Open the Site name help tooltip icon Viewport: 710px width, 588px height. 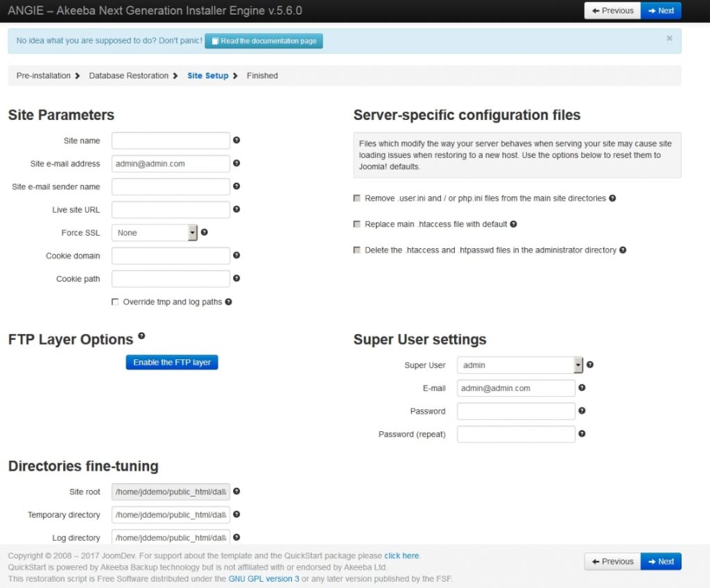(x=236, y=140)
